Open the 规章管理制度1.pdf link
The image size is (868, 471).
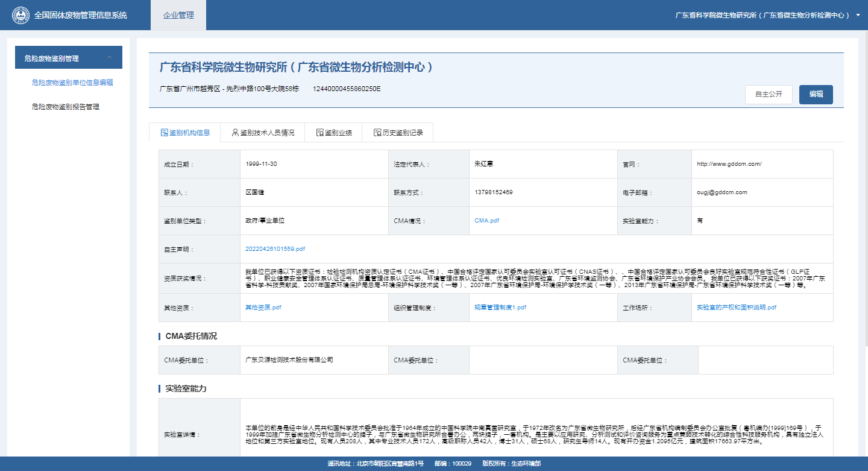click(500, 308)
